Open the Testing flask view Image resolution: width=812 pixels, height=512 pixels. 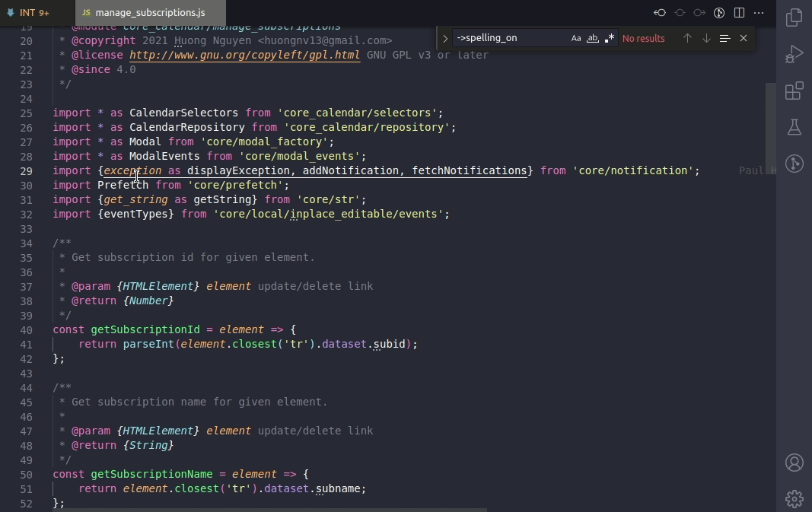[x=794, y=127]
